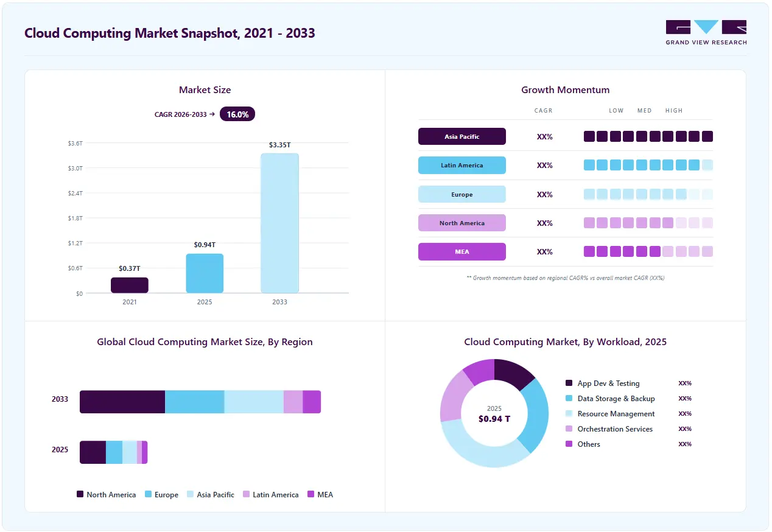Viewport: 772px width, 532px height.
Task: Click App Dev & Testing legend swatch
Action: (569, 383)
